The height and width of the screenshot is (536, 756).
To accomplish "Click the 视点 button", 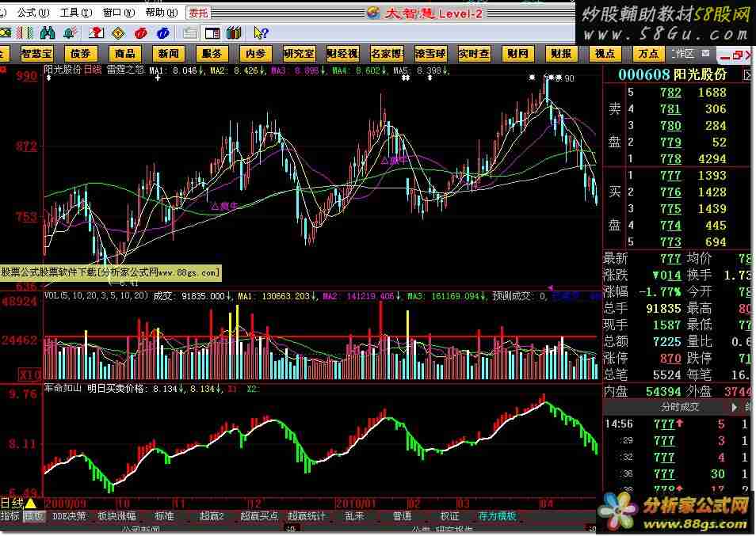I will 605,54.
